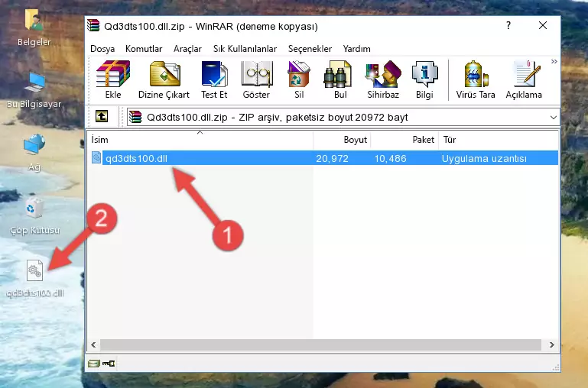Click the horizontal scrollbar track
The image size is (588, 388).
click(x=320, y=344)
